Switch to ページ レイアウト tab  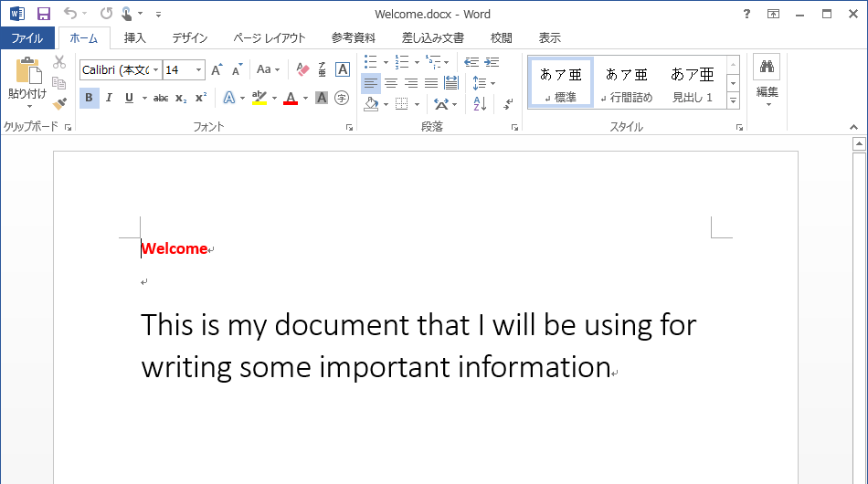click(x=269, y=37)
